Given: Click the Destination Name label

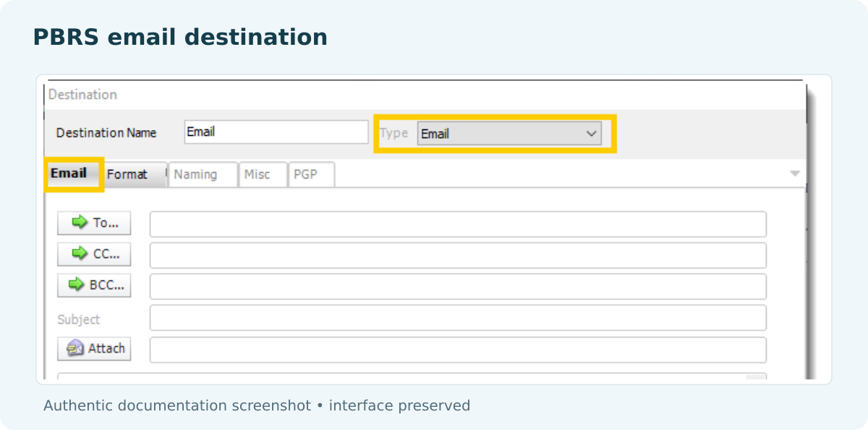Looking at the screenshot, I should [x=106, y=133].
